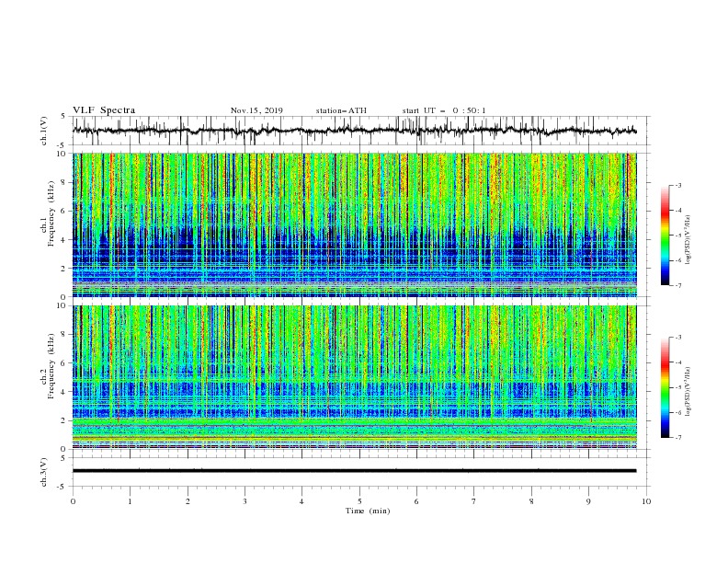The image size is (728, 563).
Task: Click the ch.1 colorbar '-3' label
Action: click(677, 185)
